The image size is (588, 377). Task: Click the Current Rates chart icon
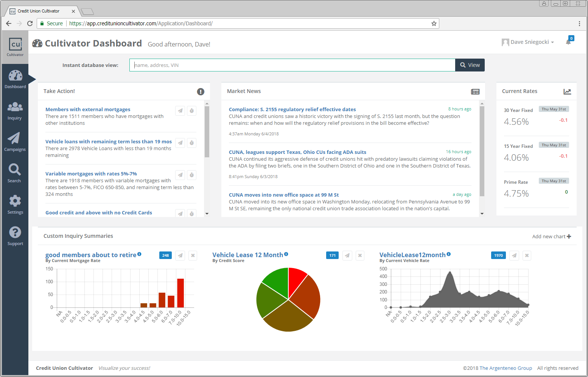(567, 92)
